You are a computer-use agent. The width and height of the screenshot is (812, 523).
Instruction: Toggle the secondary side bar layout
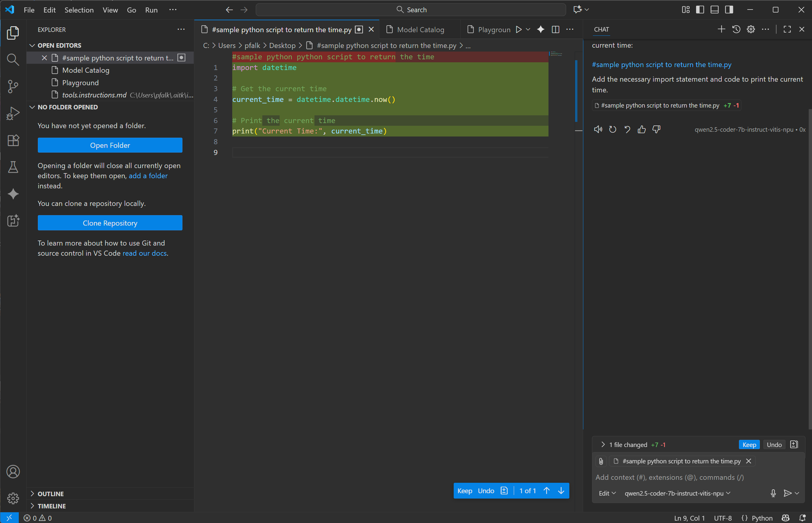click(x=729, y=10)
